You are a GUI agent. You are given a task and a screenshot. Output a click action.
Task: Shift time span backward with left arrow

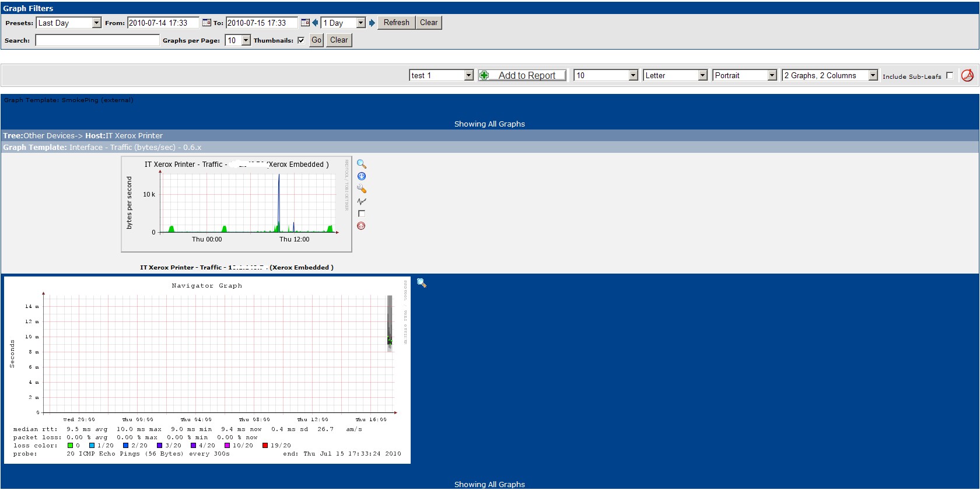coord(315,23)
